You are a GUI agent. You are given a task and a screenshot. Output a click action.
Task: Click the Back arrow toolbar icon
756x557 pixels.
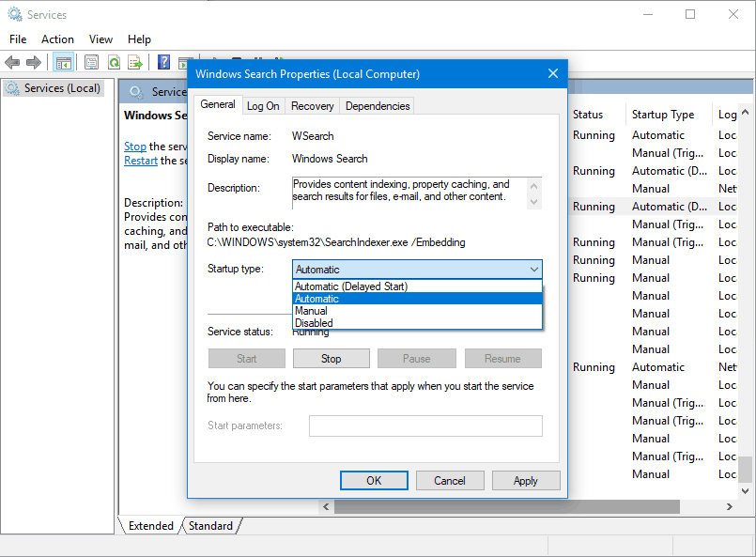(12, 63)
